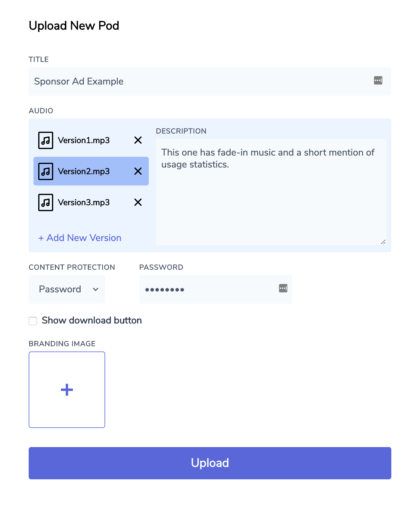The width and height of the screenshot is (420, 505).
Task: Click the Version2.mp3 music file icon
Action: point(46,171)
